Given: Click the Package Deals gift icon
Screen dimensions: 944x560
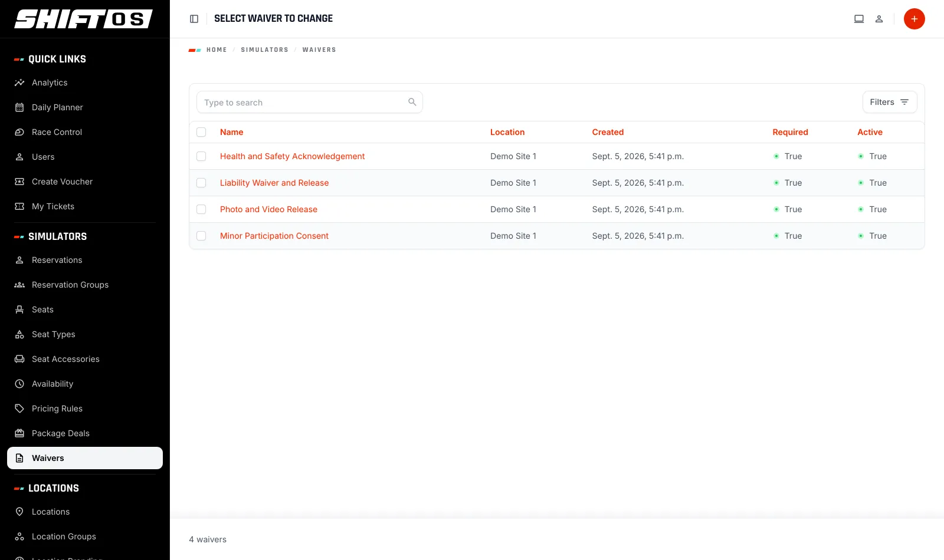Looking at the screenshot, I should click(19, 433).
